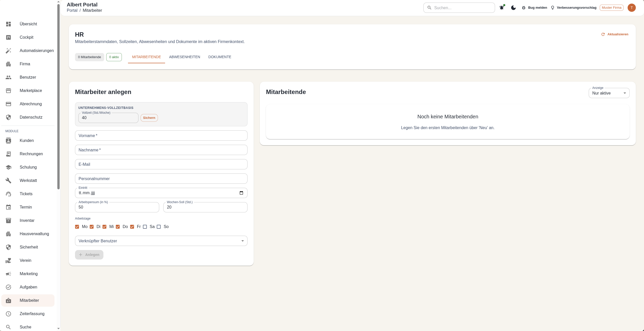Click the Muster Firma company chip

click(x=611, y=8)
